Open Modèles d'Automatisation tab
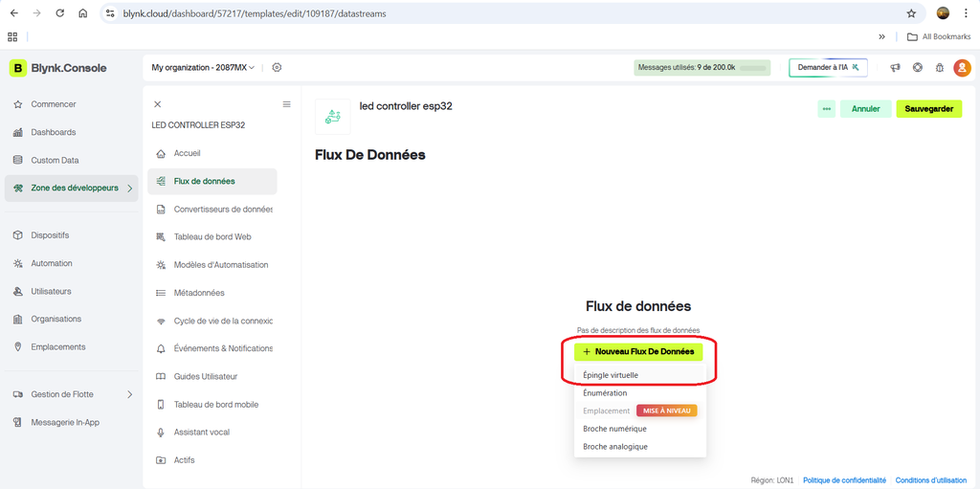980x489 pixels. [212, 265]
